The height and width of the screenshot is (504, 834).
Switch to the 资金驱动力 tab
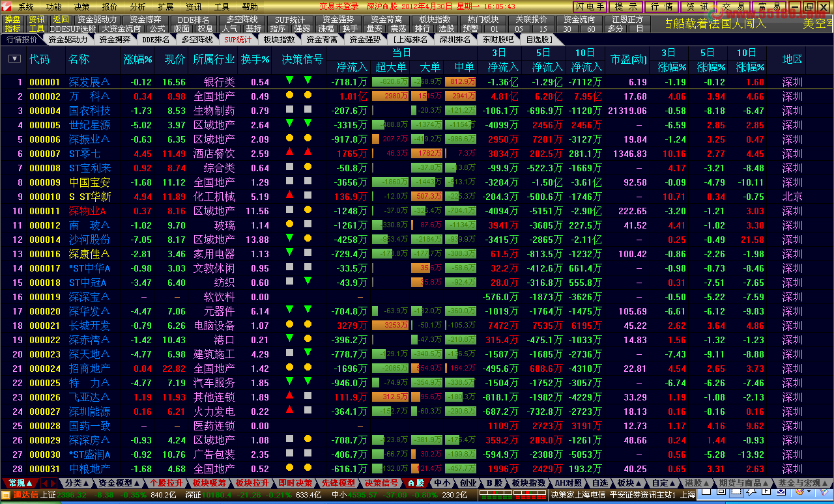[68, 39]
